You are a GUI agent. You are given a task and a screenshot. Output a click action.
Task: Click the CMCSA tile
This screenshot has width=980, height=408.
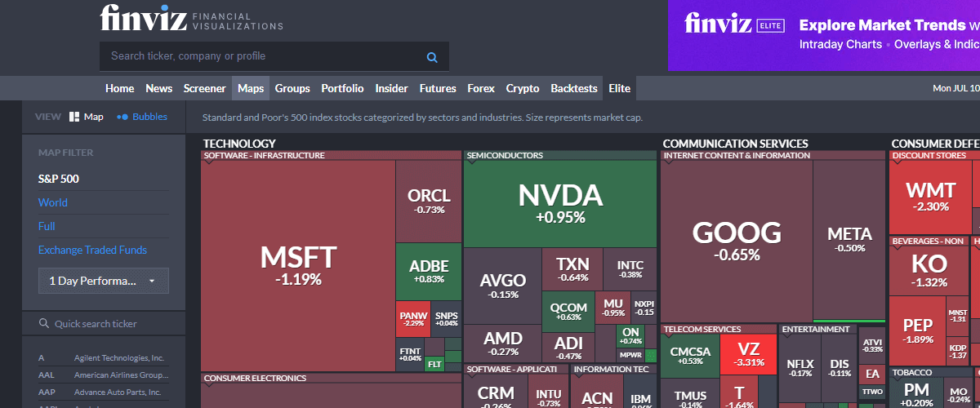690,356
